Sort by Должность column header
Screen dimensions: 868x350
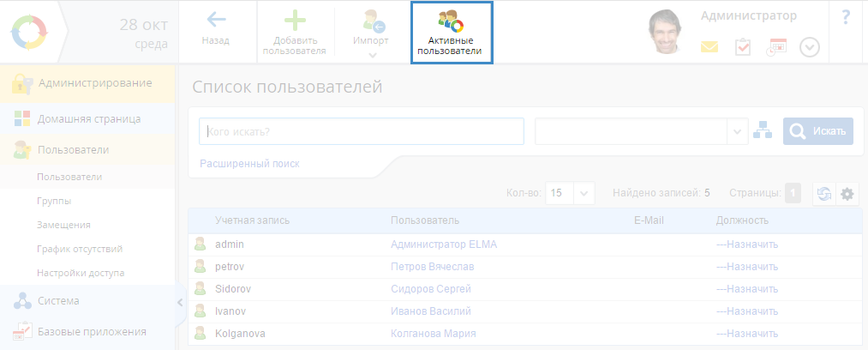[x=742, y=220]
